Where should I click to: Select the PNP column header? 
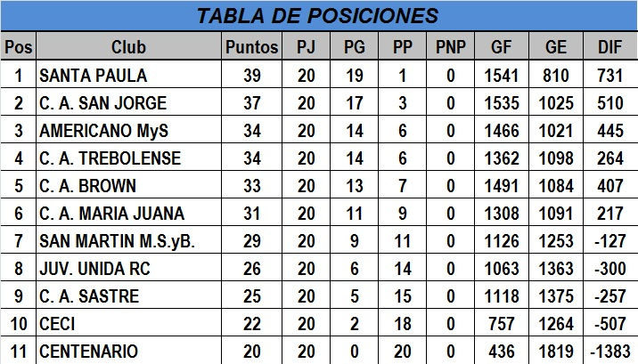pyautogui.click(x=450, y=46)
